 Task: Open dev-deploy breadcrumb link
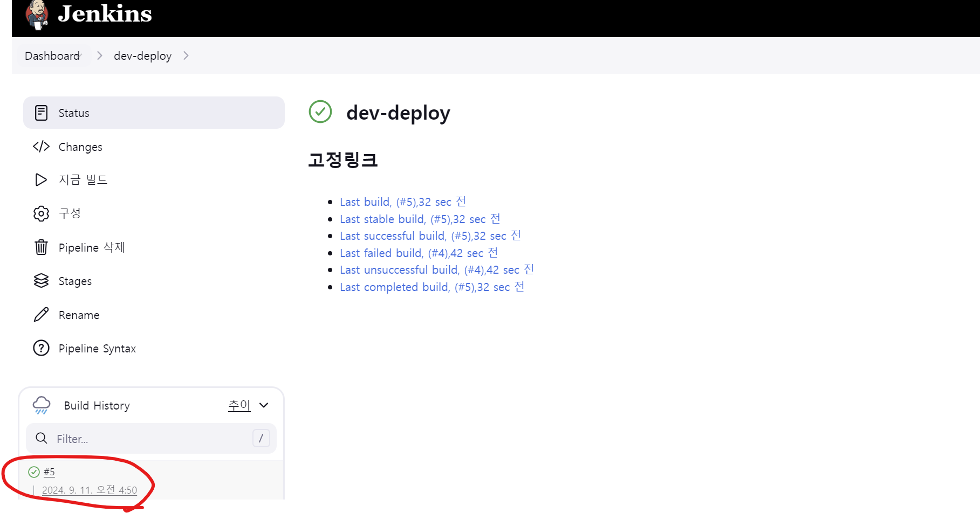pyautogui.click(x=142, y=56)
